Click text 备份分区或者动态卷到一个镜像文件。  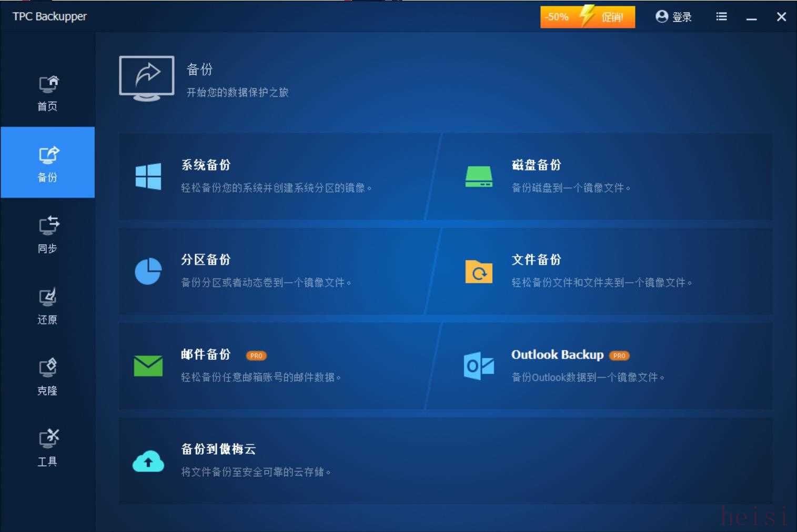(x=267, y=283)
